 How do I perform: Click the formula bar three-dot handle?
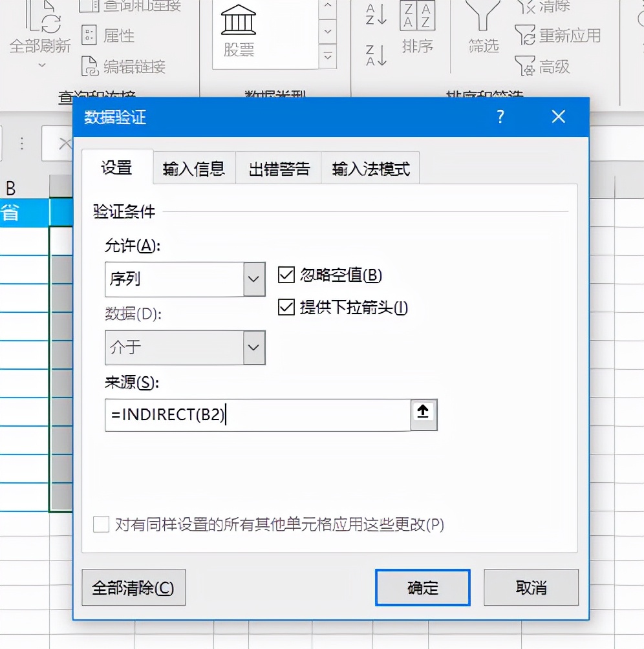(x=21, y=144)
